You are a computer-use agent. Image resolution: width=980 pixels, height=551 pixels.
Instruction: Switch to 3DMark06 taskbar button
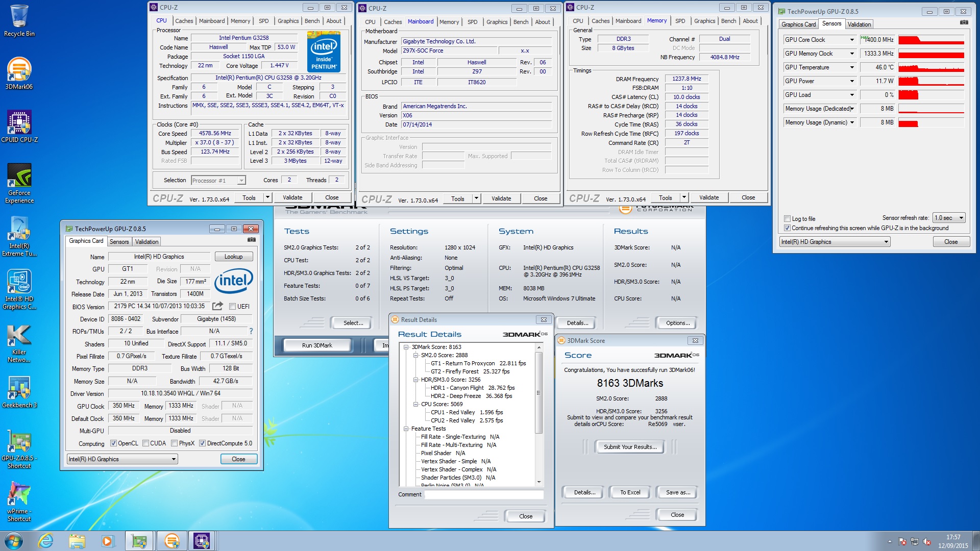click(171, 541)
